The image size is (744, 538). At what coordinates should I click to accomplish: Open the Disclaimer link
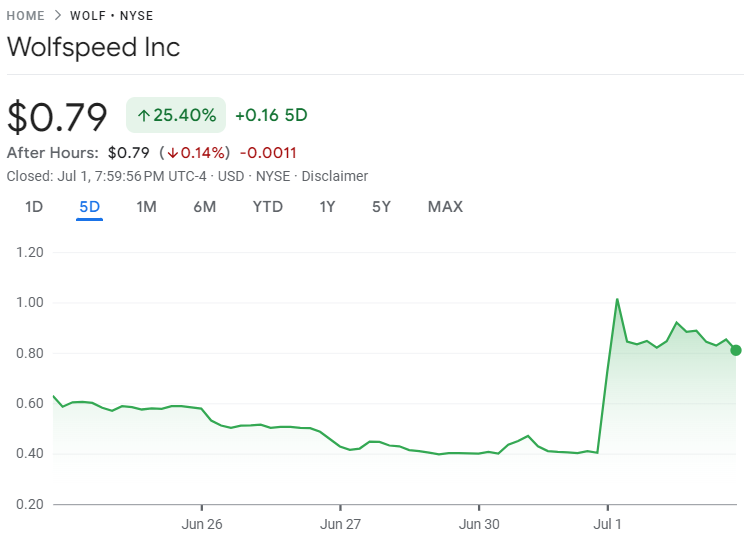tap(335, 176)
